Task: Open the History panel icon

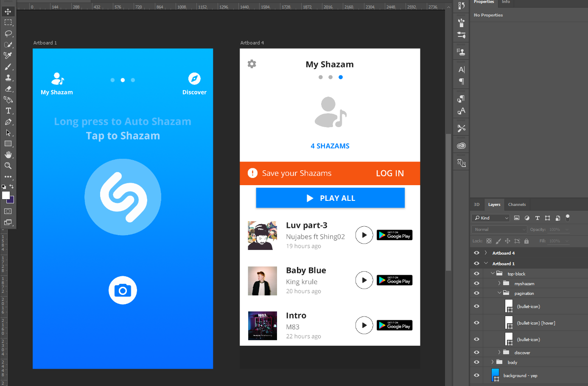Action: 461,6
